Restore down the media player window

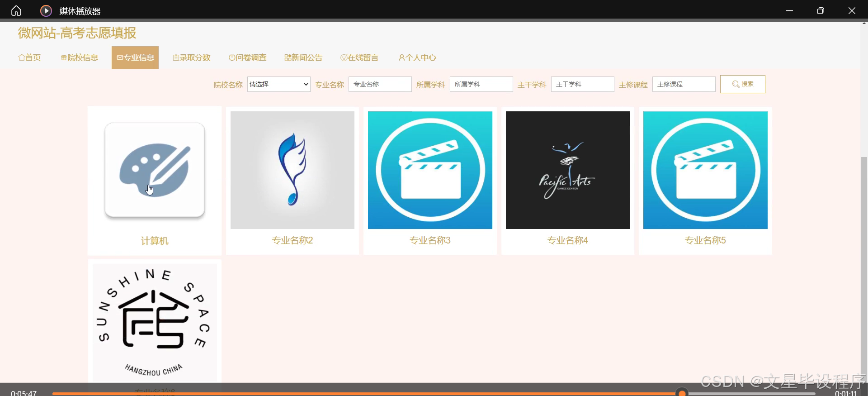pos(821,10)
